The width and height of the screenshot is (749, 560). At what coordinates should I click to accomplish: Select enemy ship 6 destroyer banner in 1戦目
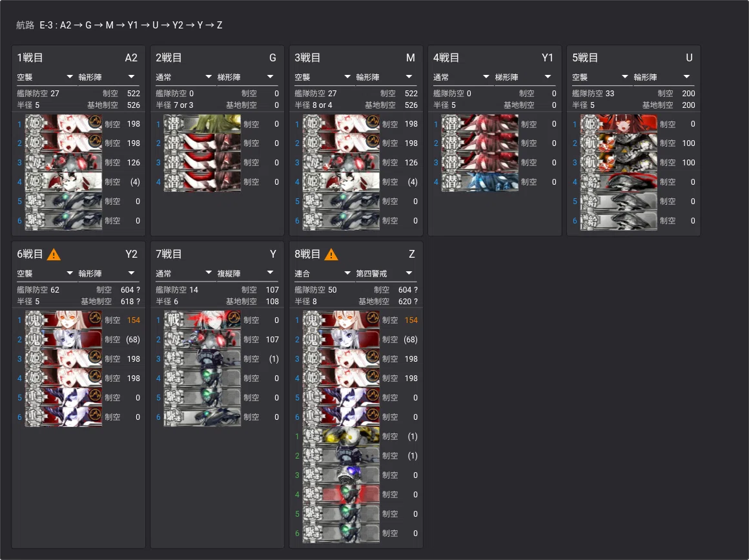click(63, 221)
